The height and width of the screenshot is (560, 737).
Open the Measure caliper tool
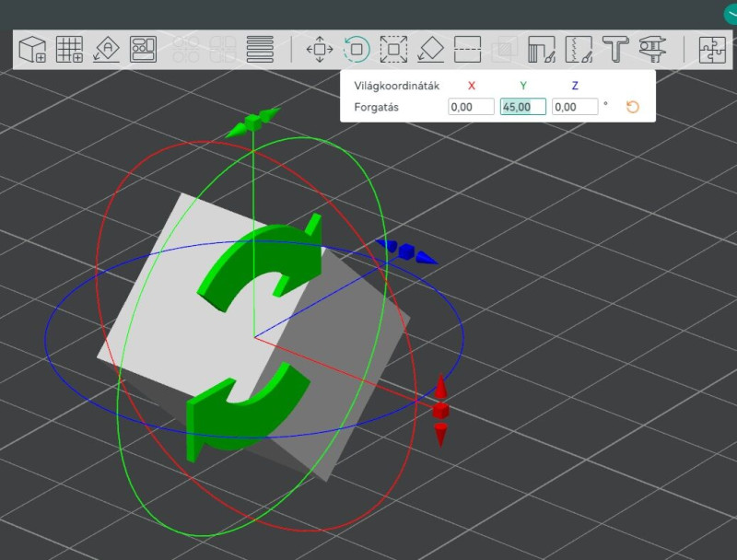click(x=652, y=50)
